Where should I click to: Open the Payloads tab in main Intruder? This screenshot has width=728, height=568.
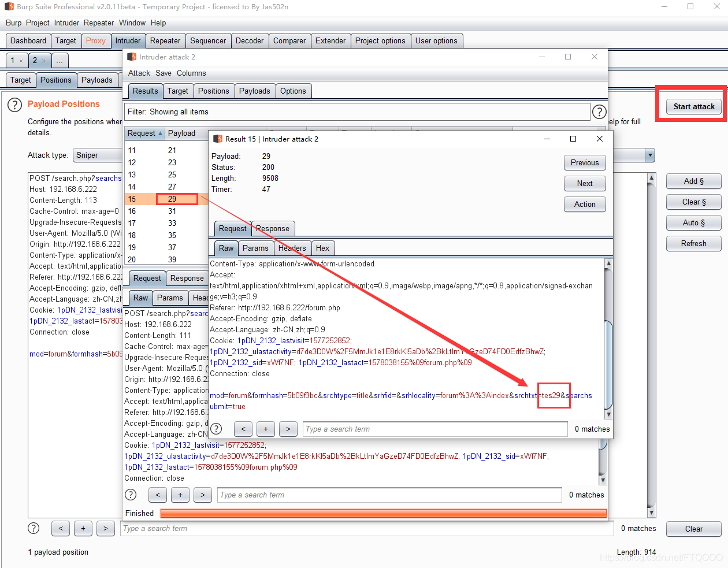[97, 80]
